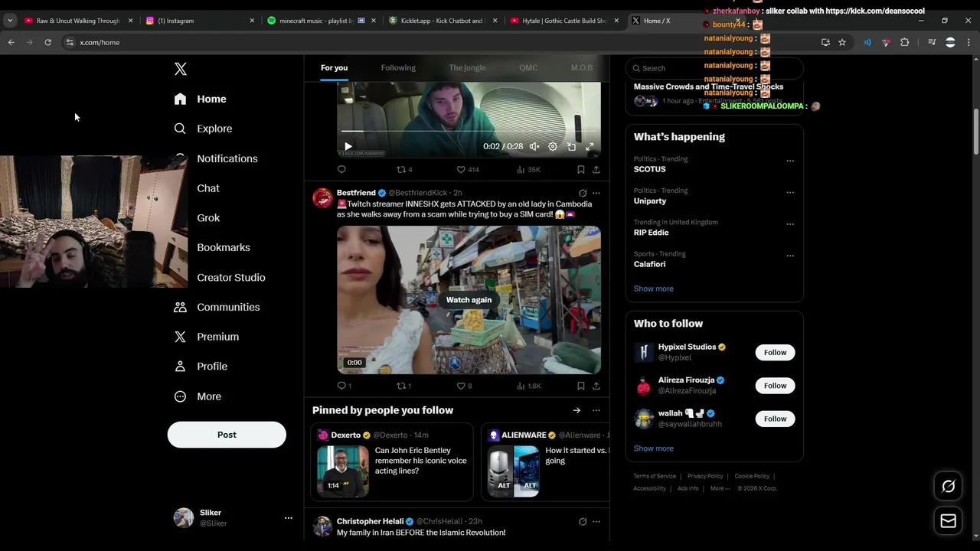Image resolution: width=980 pixels, height=551 pixels.
Task: Open Dexerto John Eric Bentley video thumbnail
Action: click(343, 471)
